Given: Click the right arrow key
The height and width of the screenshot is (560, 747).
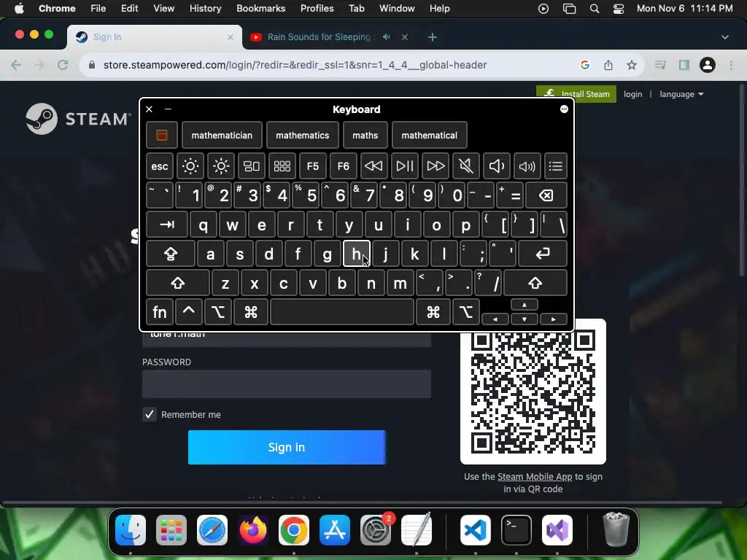Looking at the screenshot, I should click(553, 319).
